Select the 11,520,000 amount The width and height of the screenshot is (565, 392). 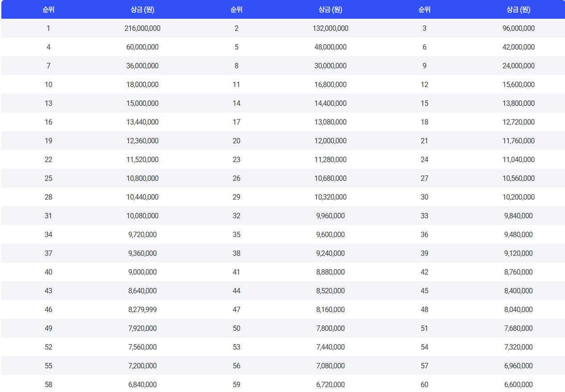click(x=142, y=159)
